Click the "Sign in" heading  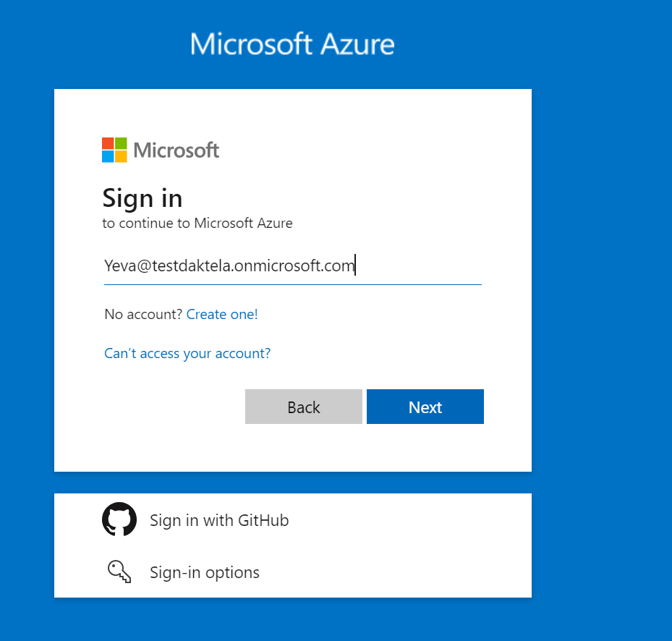tap(143, 198)
